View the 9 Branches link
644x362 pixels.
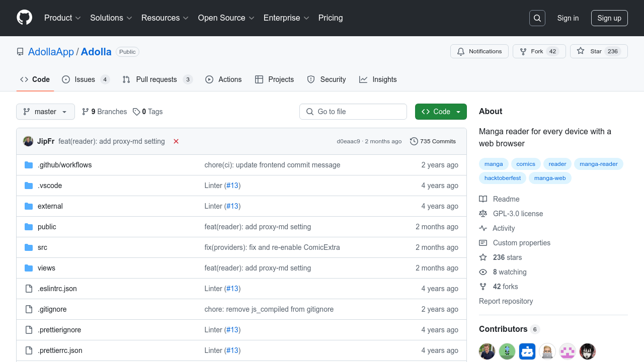[x=105, y=112]
